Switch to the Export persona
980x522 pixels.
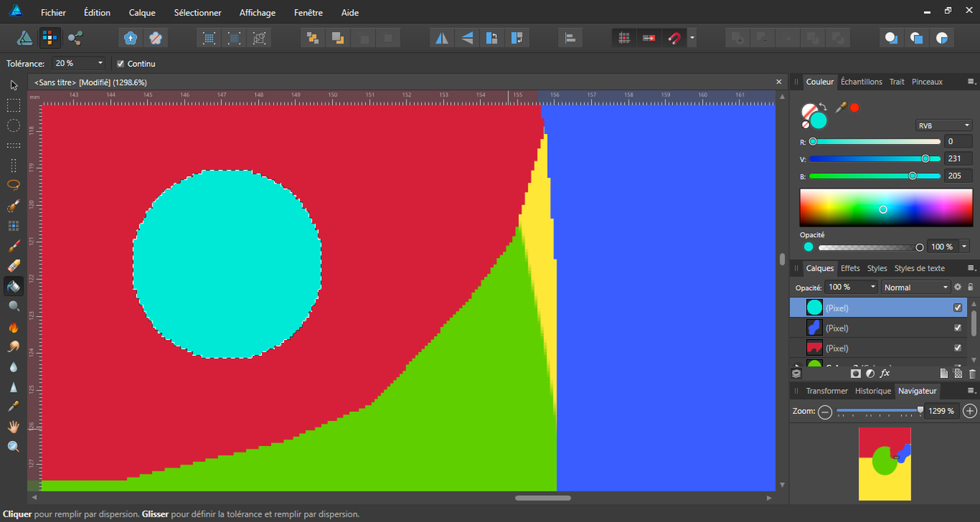[x=74, y=38]
